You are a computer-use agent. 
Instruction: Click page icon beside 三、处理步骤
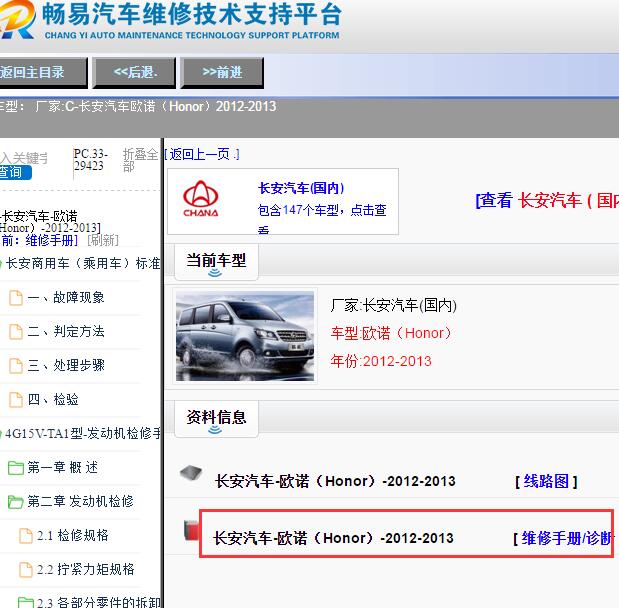16,366
